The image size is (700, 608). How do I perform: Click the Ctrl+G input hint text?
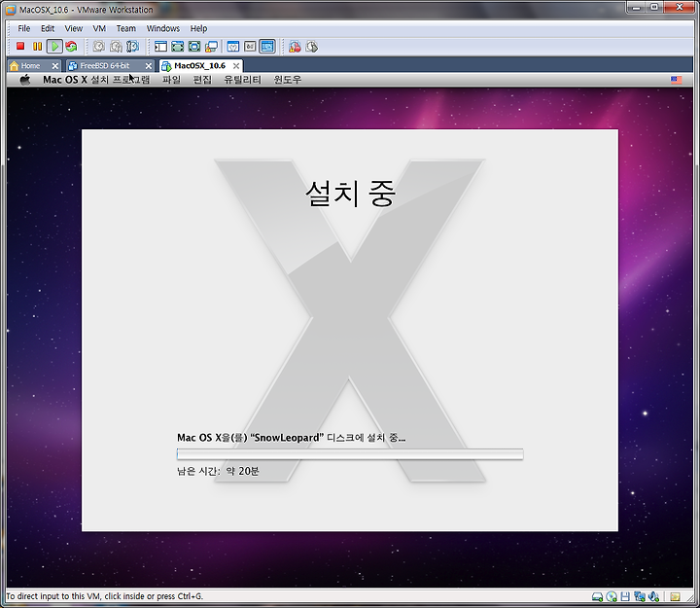pos(104,596)
